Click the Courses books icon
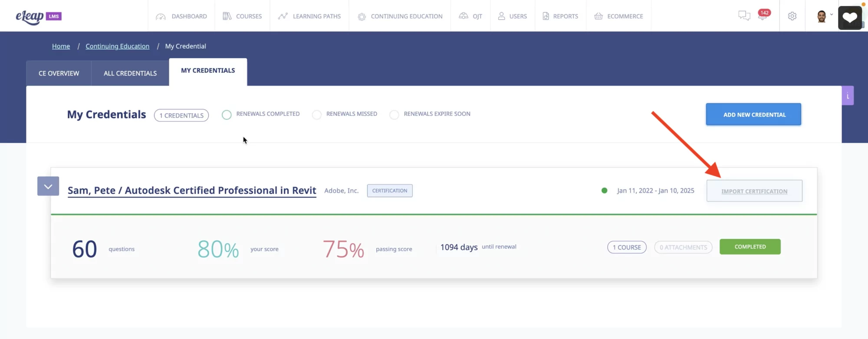The width and height of the screenshot is (868, 339). click(227, 16)
